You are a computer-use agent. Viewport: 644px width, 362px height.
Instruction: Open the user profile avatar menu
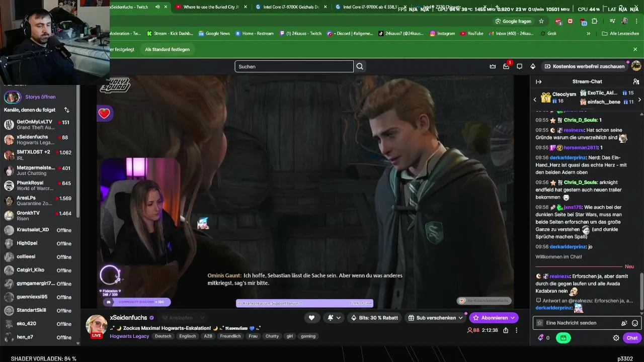coord(636,66)
